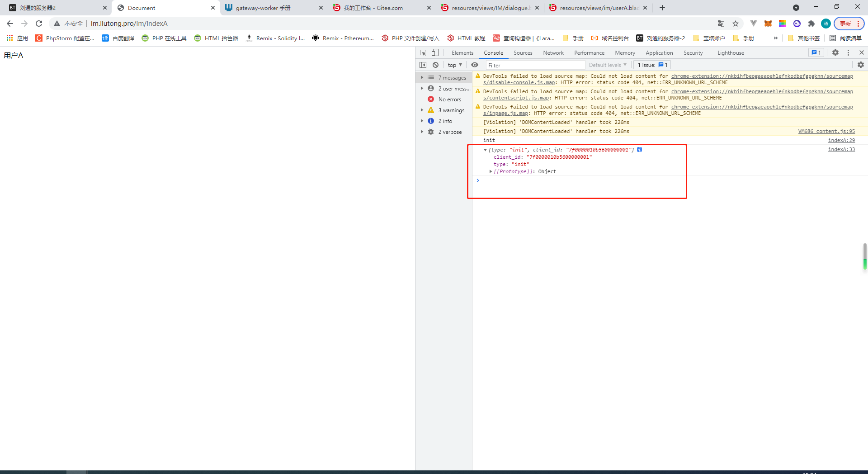The image size is (868, 474).
Task: Switch to the Performance tab
Action: coord(589,53)
